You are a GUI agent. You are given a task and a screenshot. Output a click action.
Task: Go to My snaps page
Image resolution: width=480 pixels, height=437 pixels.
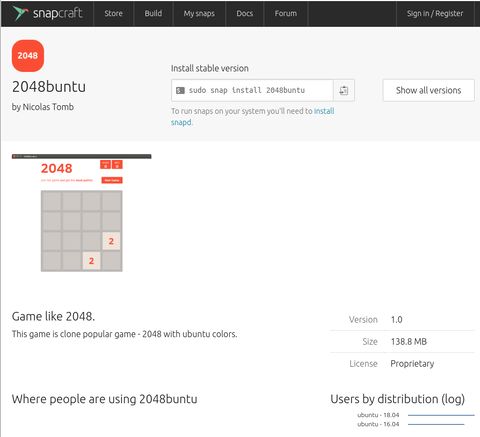(x=199, y=13)
